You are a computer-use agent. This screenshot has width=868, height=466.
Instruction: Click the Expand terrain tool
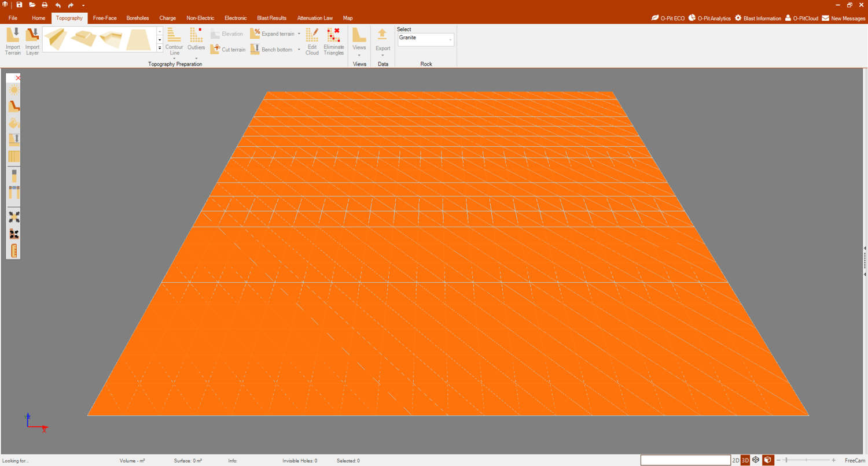(x=273, y=34)
